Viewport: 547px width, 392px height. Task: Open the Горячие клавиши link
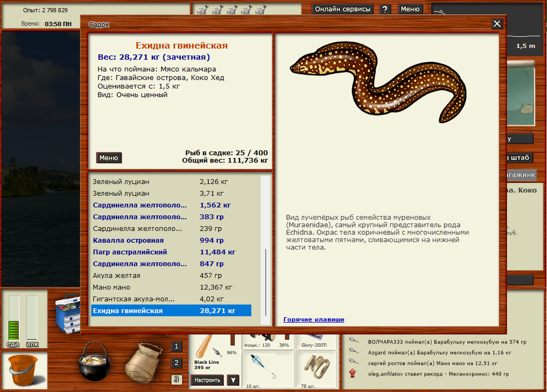pyautogui.click(x=313, y=319)
